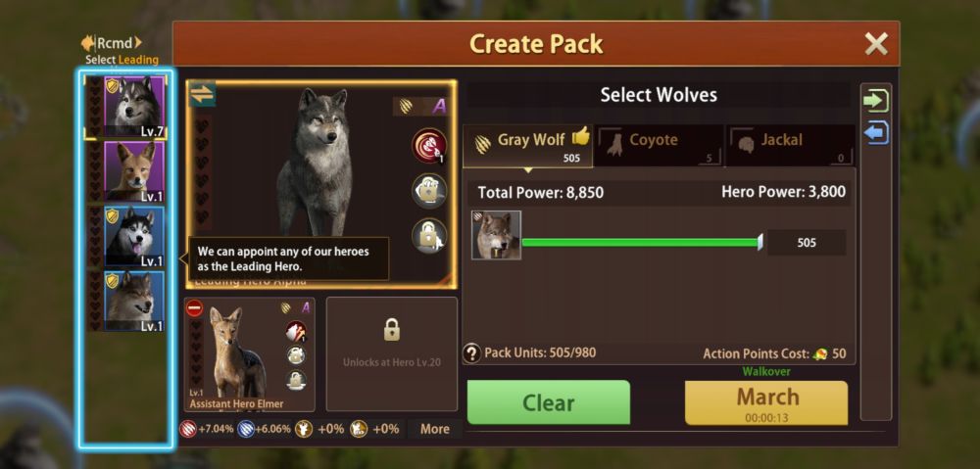Viewport: 980px width, 469px height.
Task: Click the Gray Wolf quantity slider handle
Action: tap(760, 242)
